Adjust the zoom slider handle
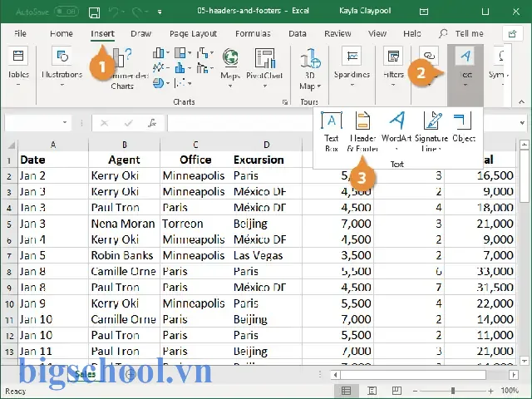532x399 pixels. [x=453, y=391]
